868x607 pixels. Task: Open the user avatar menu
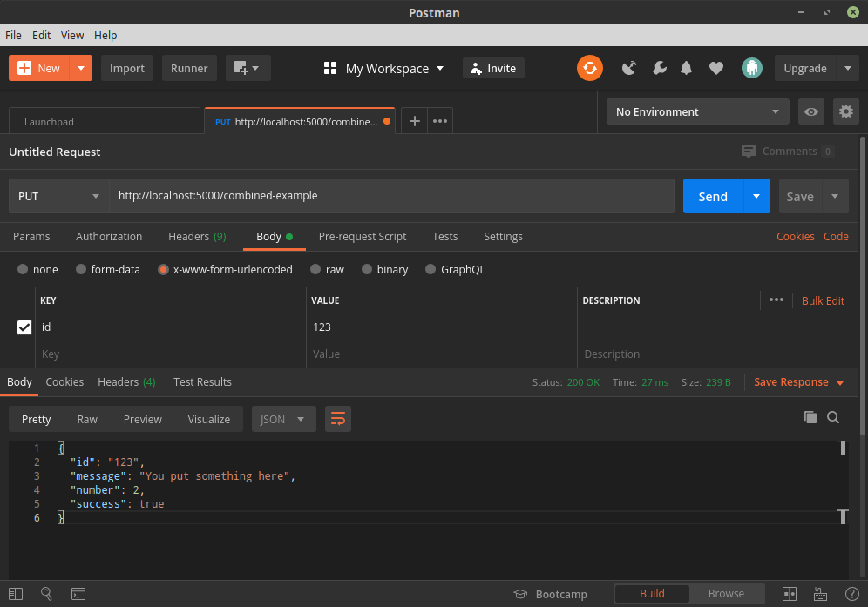[752, 68]
